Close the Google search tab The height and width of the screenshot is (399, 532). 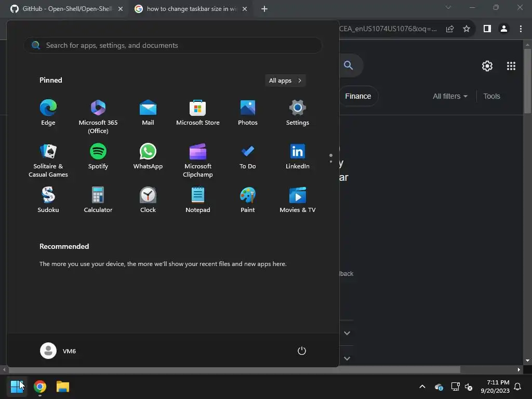coord(245,9)
